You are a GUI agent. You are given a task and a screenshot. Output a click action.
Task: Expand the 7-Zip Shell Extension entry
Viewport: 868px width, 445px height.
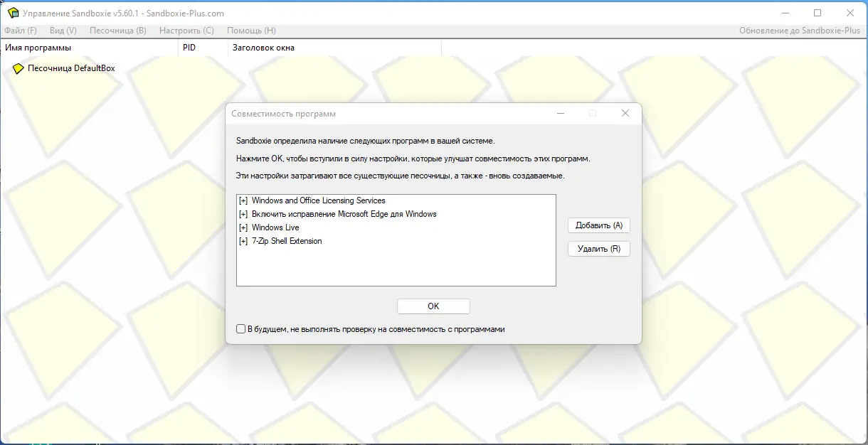point(243,242)
